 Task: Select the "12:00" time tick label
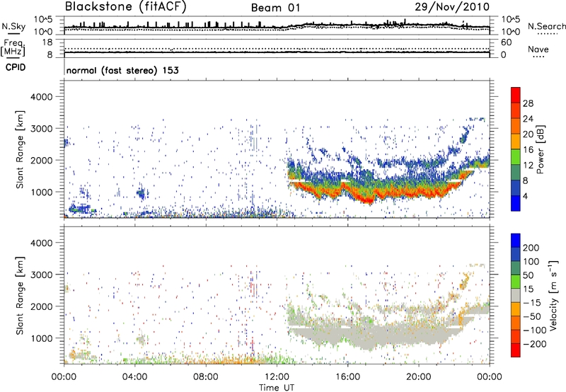pyautogui.click(x=277, y=377)
